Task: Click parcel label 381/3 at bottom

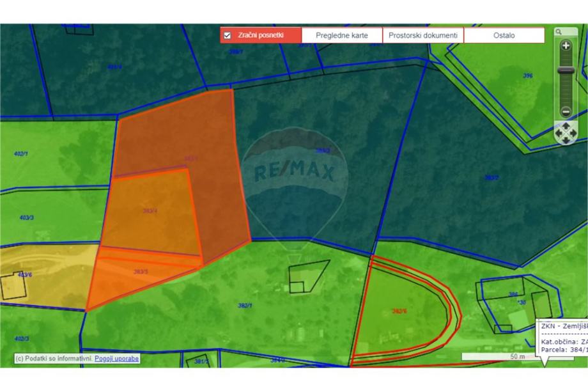Action: [201, 361]
